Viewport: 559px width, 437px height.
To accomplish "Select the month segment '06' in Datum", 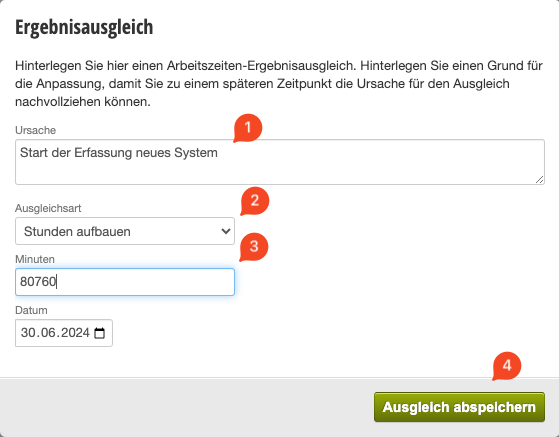I will point(48,333).
